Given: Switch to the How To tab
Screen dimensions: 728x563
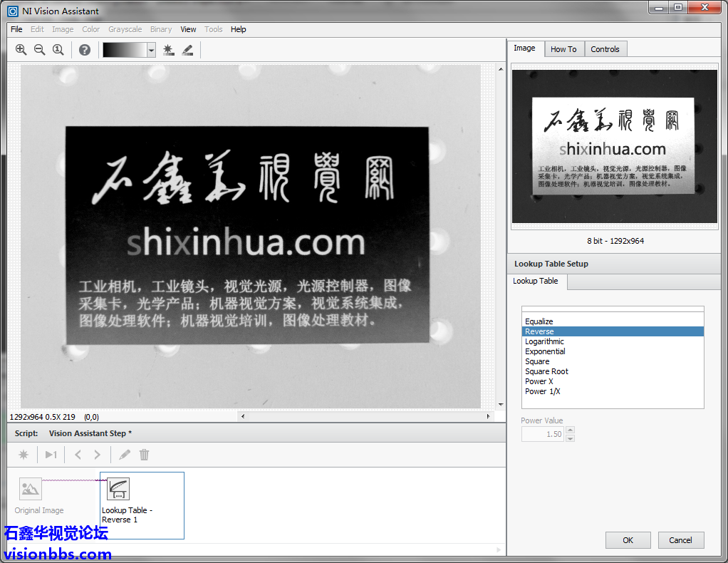Looking at the screenshot, I should point(563,49).
